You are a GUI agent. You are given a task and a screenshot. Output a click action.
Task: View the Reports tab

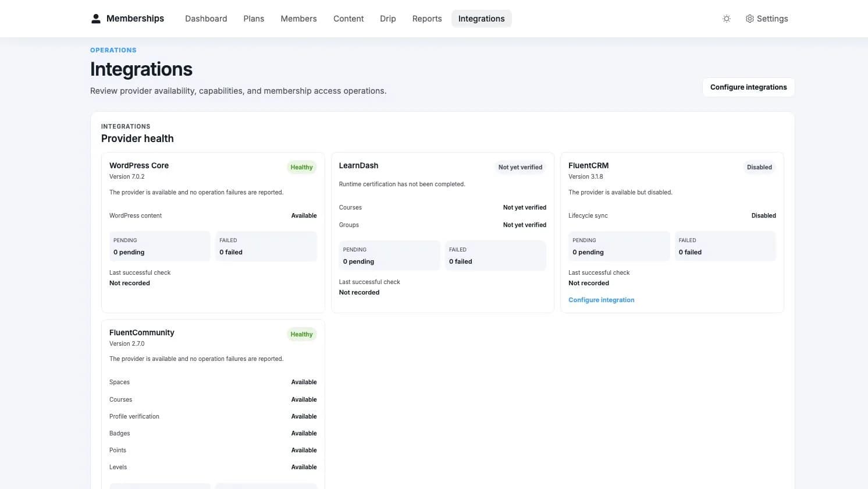coord(427,19)
